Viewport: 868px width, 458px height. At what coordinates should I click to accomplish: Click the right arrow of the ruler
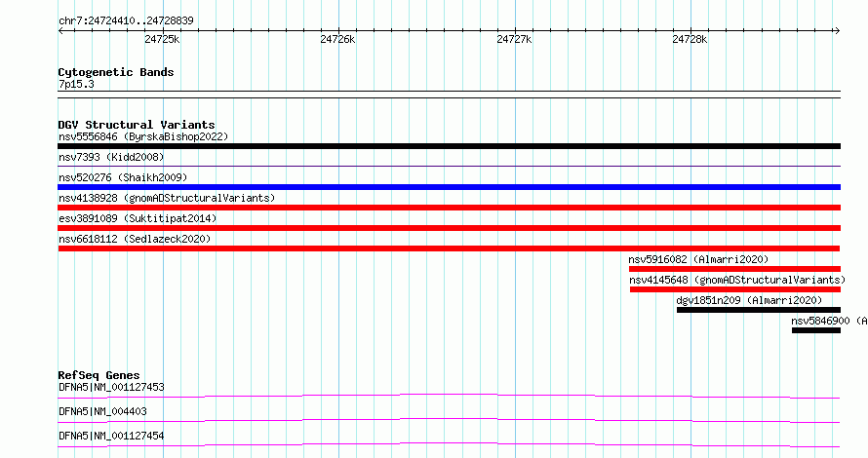(837, 30)
